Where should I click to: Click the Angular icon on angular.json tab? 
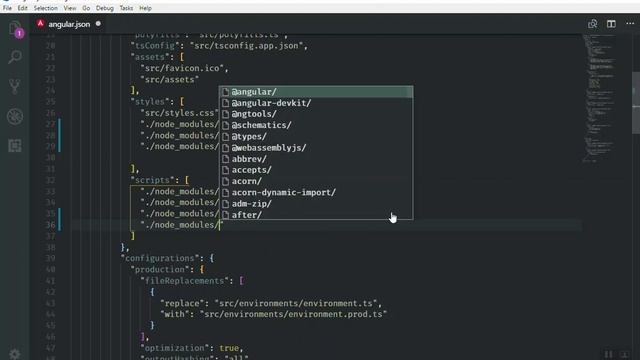pyautogui.click(x=40, y=24)
